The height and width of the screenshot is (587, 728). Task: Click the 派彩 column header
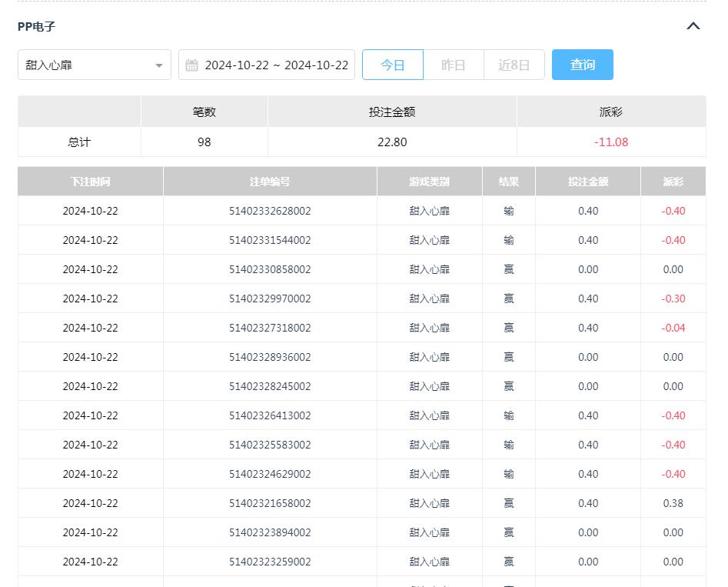coord(673,181)
